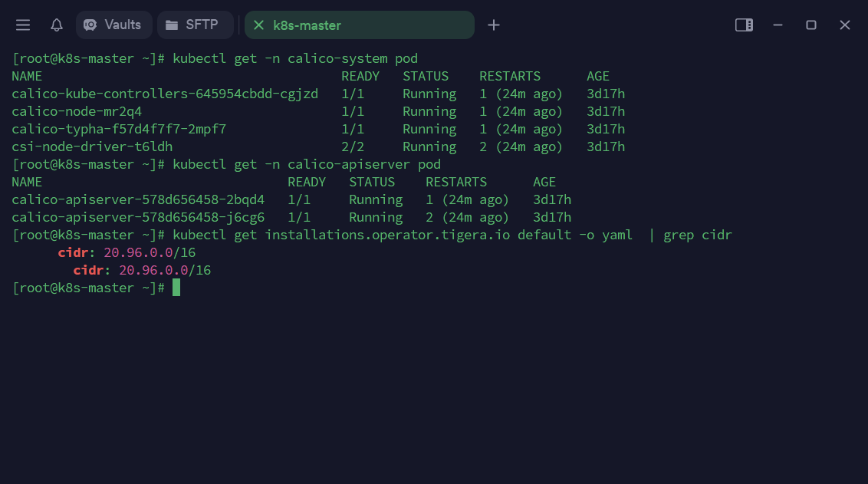Open the hamburger main menu

pos(23,25)
